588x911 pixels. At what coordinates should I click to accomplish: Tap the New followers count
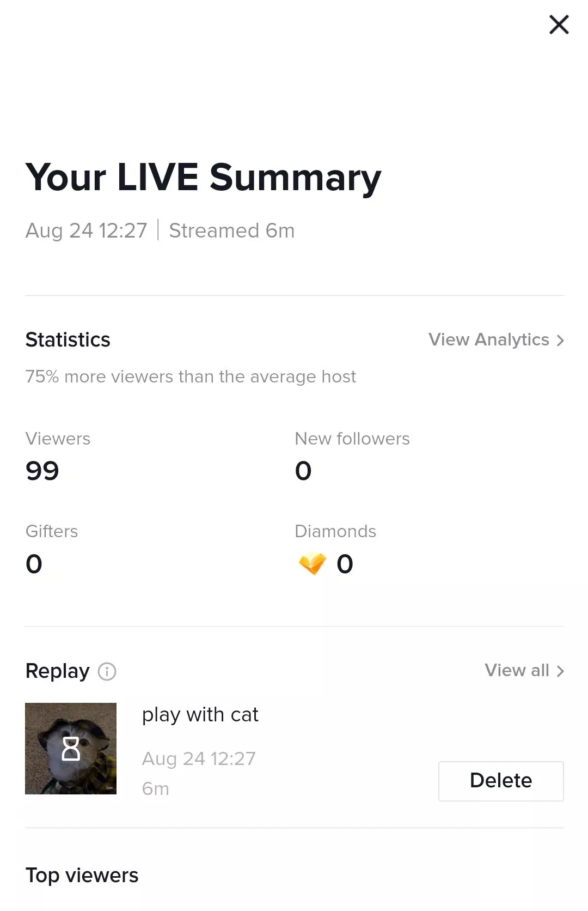[x=303, y=471]
